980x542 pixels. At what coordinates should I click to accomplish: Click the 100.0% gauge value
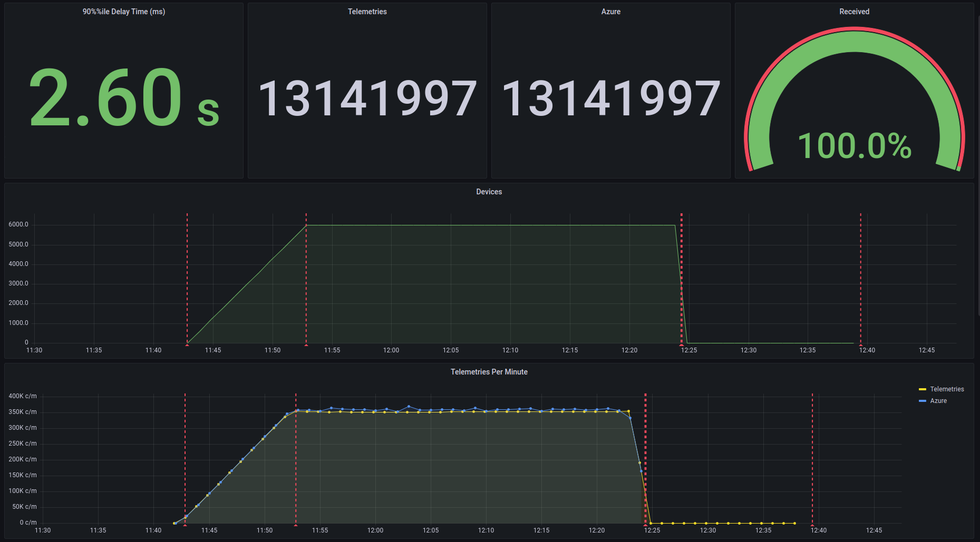855,146
